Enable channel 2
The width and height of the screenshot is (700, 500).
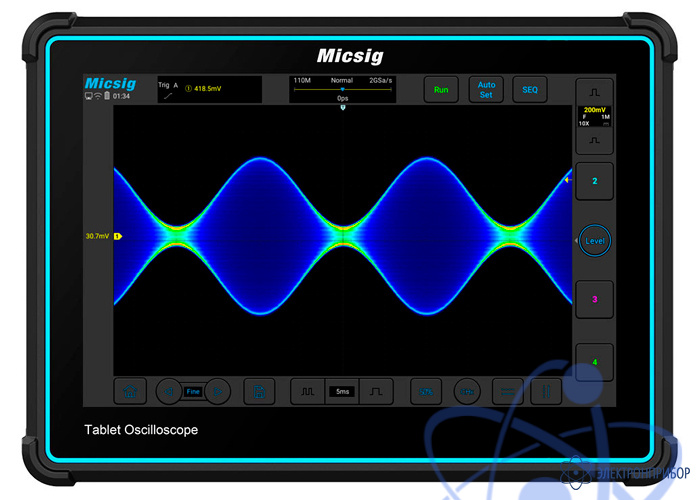(x=594, y=181)
